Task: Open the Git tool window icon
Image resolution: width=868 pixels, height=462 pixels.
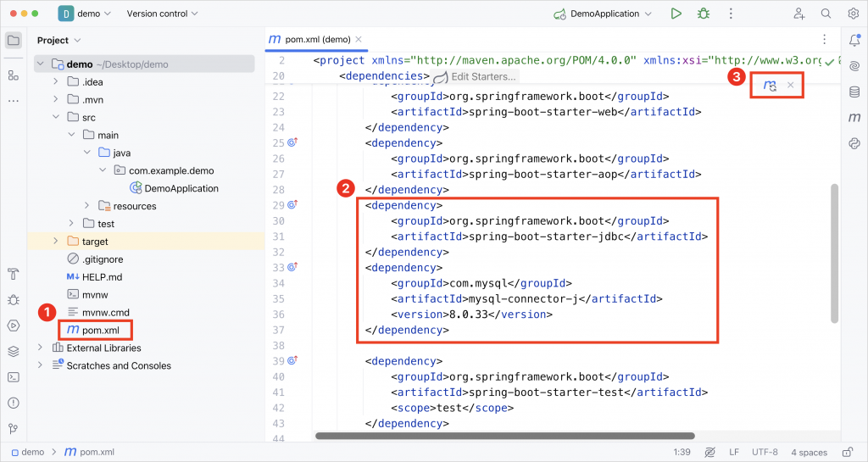Action: (x=14, y=429)
